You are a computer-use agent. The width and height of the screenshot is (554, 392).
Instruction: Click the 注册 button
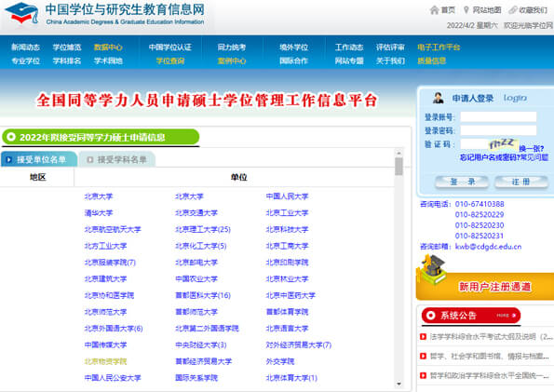[x=521, y=182]
